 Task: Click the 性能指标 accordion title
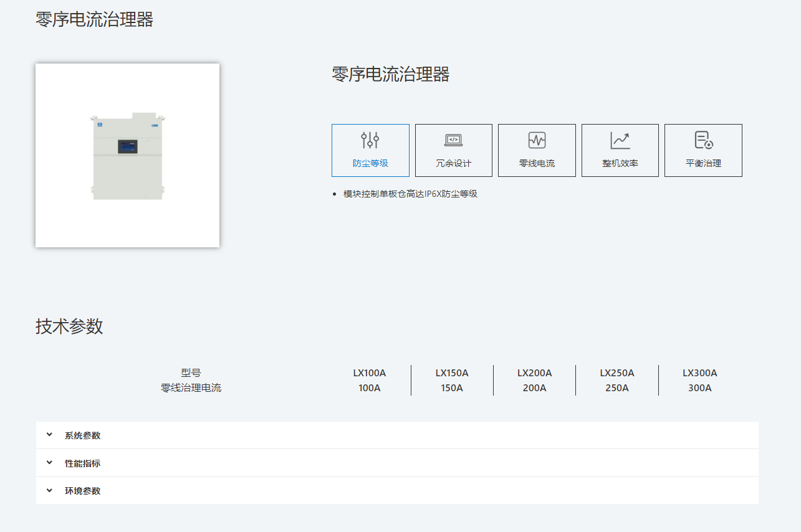(x=82, y=463)
